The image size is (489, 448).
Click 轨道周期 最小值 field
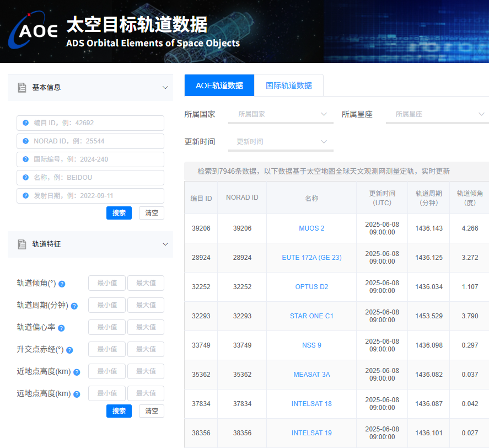click(107, 305)
